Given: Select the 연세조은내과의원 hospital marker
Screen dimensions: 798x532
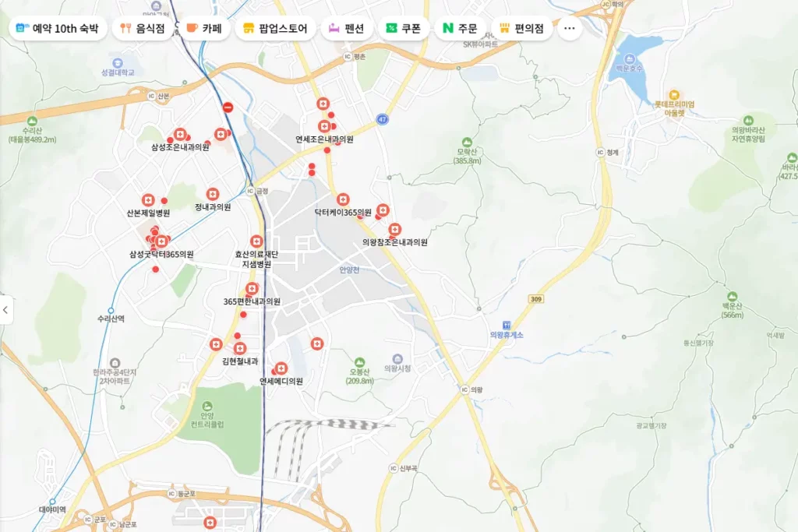Looking at the screenshot, I should [325, 126].
